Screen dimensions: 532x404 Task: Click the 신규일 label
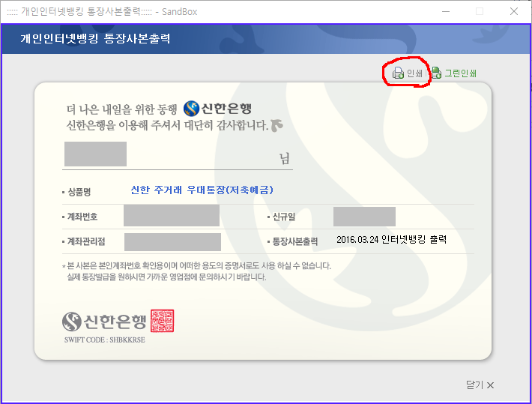tap(284, 217)
